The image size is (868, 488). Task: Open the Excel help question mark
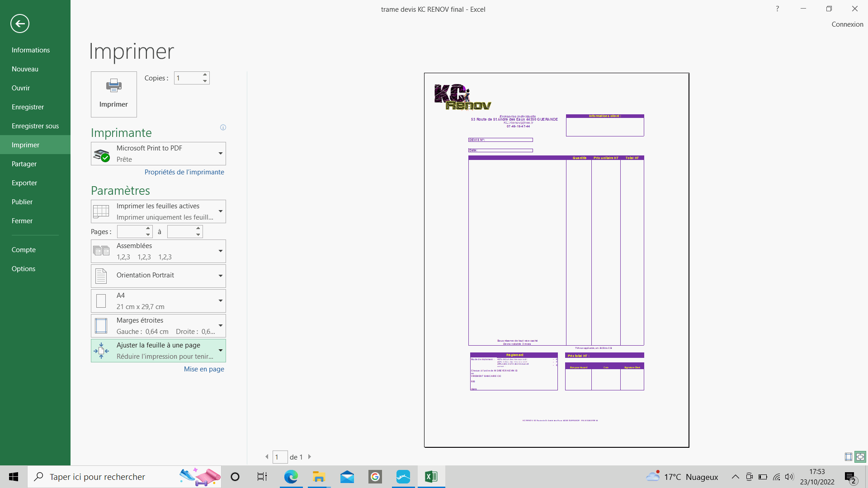point(778,9)
